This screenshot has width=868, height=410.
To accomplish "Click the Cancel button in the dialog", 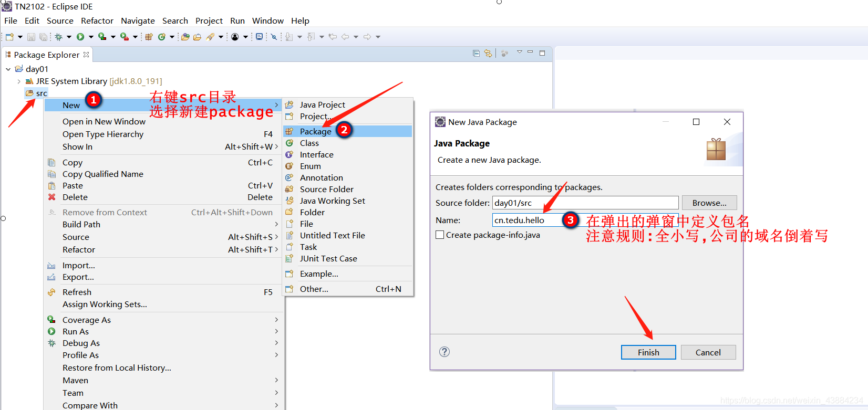I will [x=708, y=352].
